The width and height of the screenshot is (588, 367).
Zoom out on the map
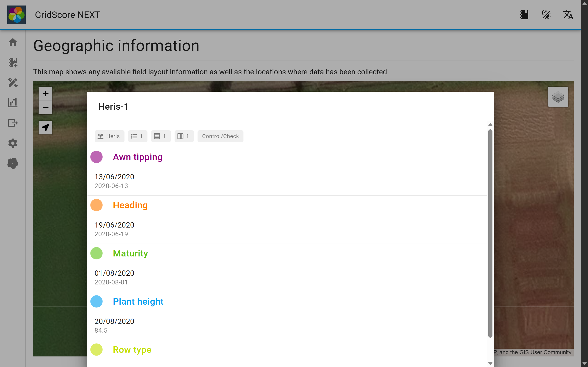tap(45, 107)
